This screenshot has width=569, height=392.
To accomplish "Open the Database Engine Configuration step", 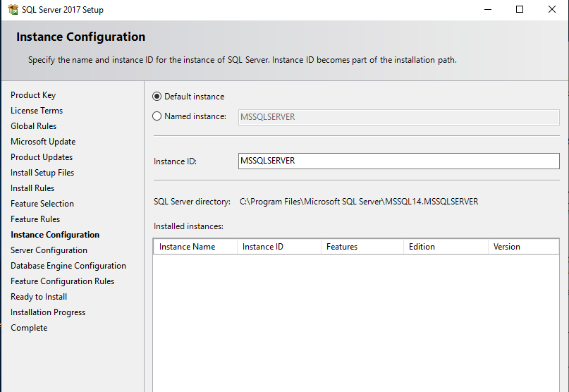I will pos(68,266).
